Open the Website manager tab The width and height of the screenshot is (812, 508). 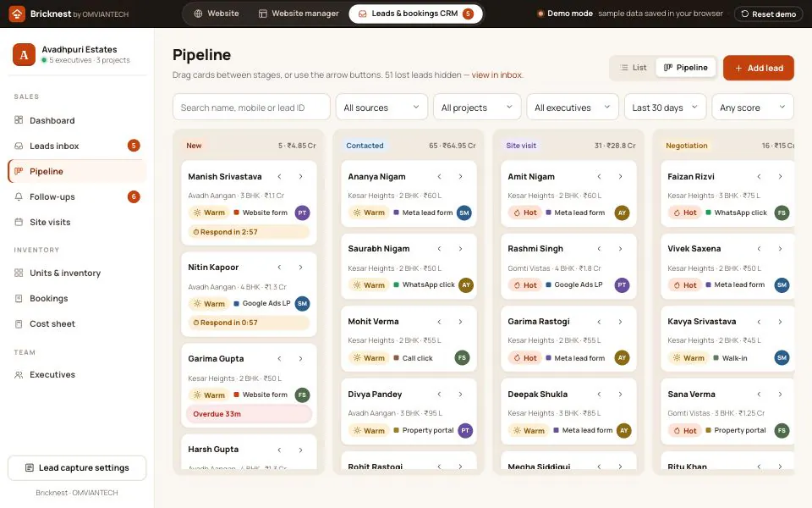coord(299,14)
